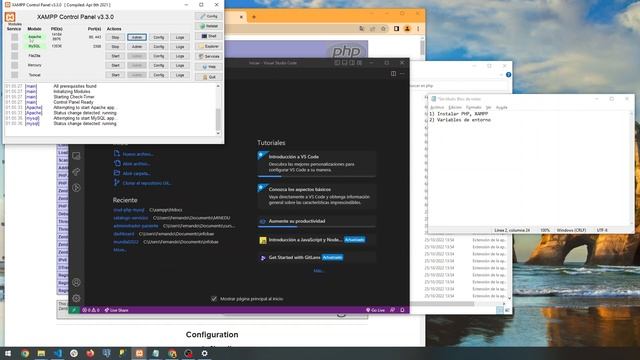Open 'Get Started with GitLens' tutorial
Screen dimensions: 640x360
(x=317, y=258)
